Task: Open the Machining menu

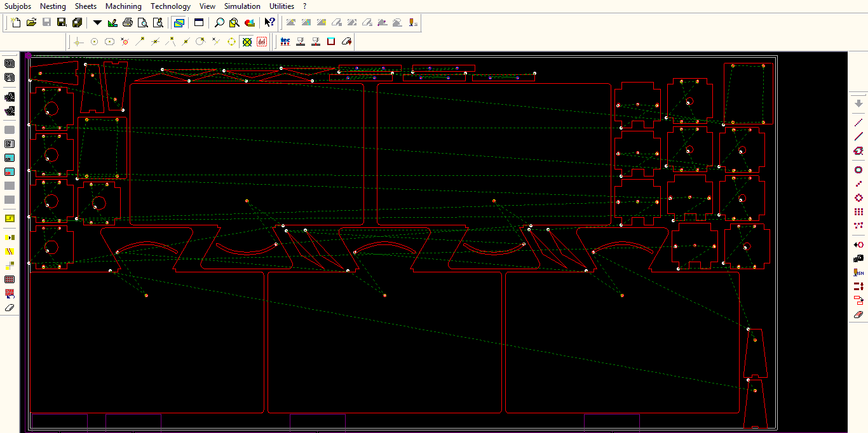Action: pos(123,6)
